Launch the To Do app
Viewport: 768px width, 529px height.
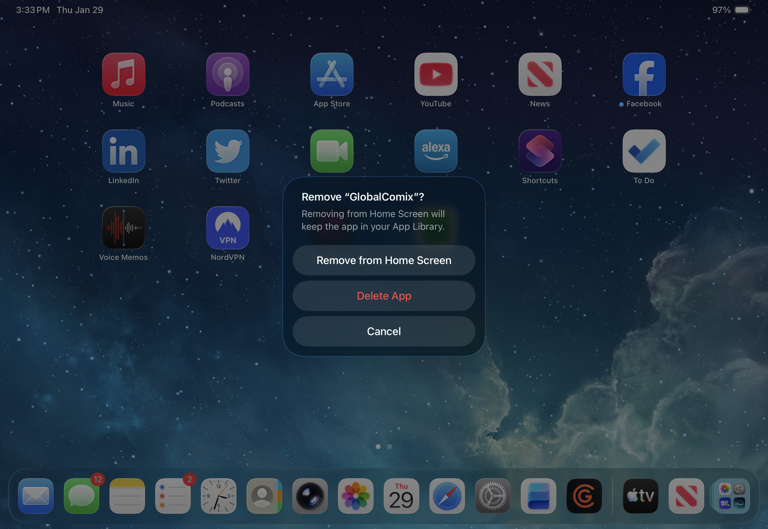click(x=644, y=151)
